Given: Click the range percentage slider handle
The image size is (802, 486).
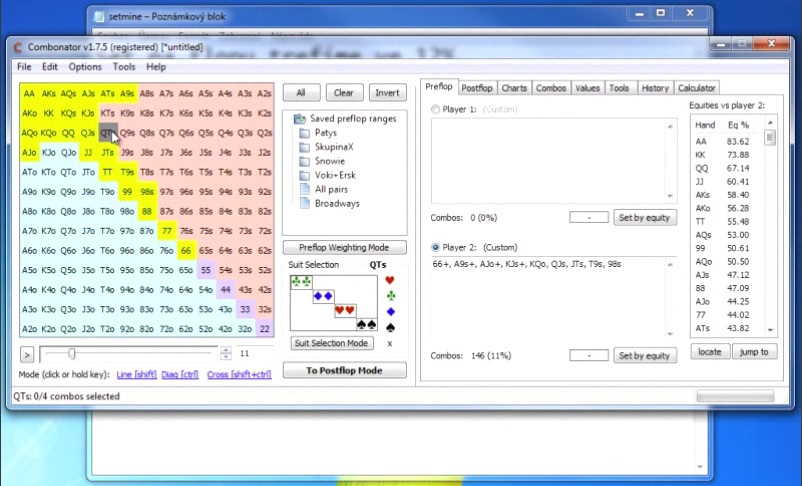Looking at the screenshot, I should point(72,354).
